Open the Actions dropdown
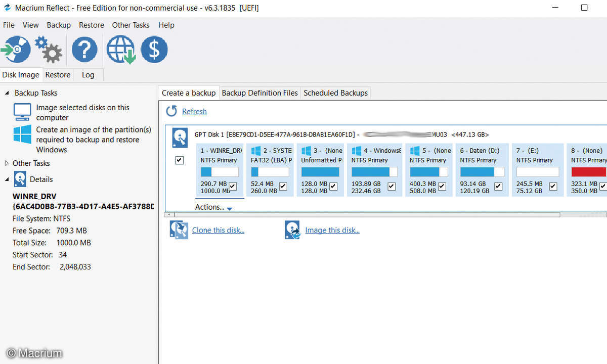Screen dimensions: 607x364 [x=213, y=207]
